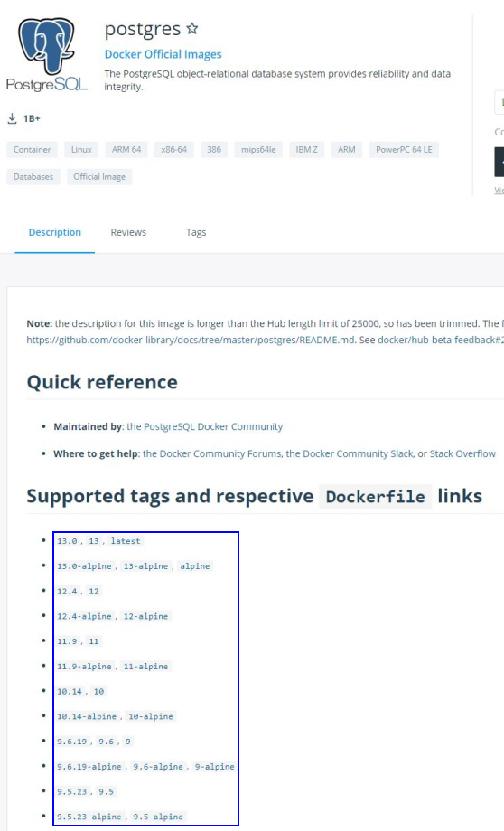Select the Linux tag chip
The width and height of the screenshot is (504, 831).
tap(81, 149)
